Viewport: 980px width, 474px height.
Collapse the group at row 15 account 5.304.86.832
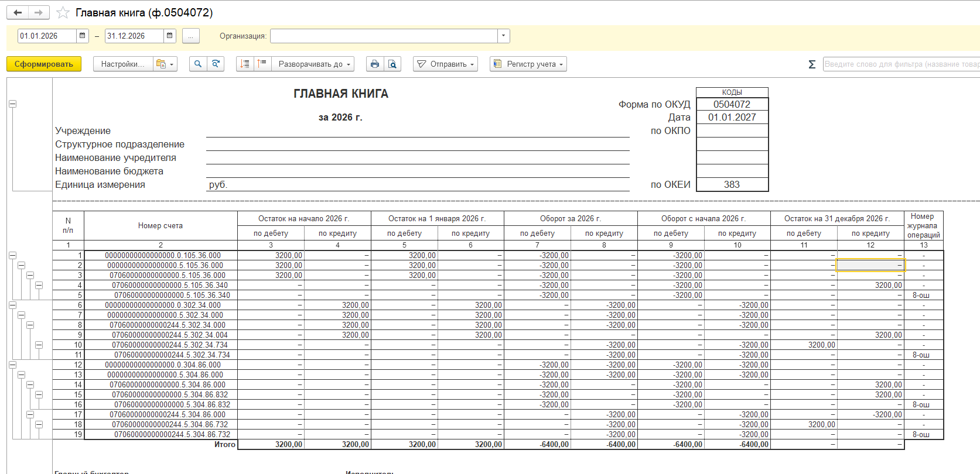tap(39, 394)
